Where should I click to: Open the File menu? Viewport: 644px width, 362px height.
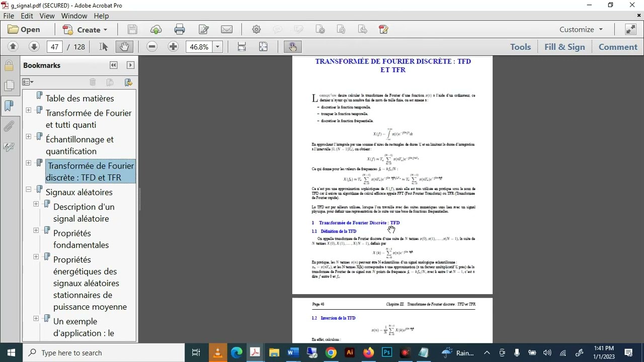tap(9, 16)
